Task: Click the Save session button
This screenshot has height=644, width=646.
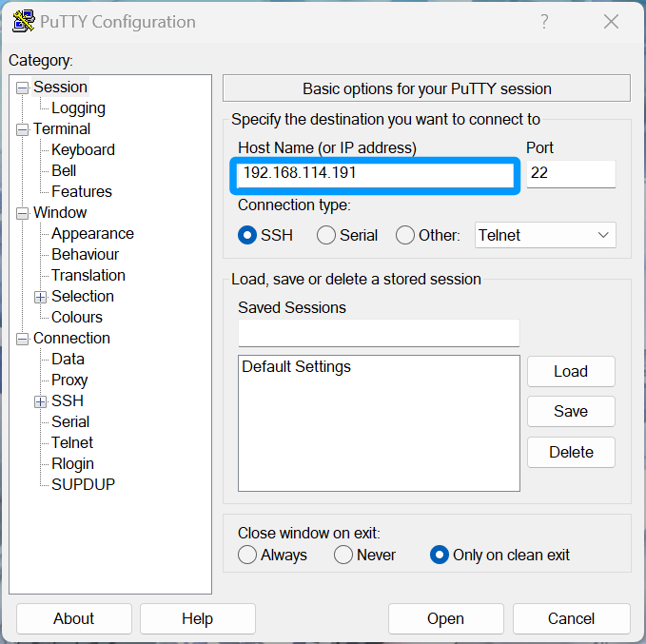Action: coord(570,412)
